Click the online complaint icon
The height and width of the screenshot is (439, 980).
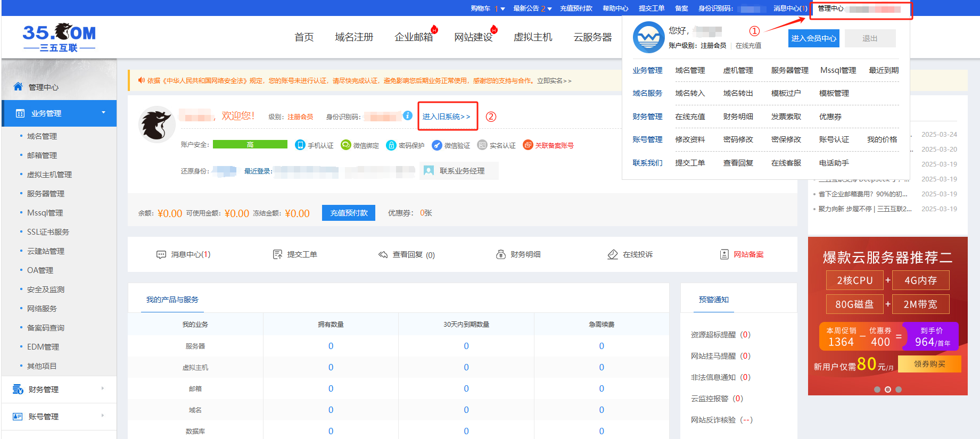point(613,255)
